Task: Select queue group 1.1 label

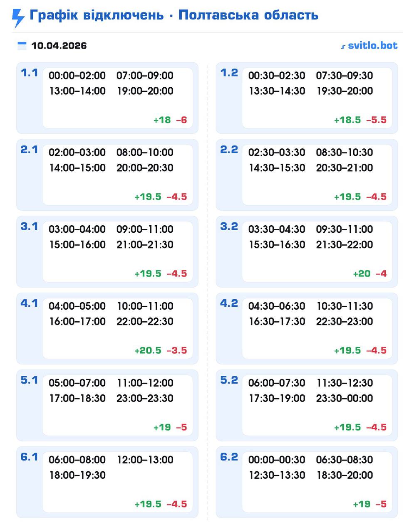Action: (x=29, y=73)
